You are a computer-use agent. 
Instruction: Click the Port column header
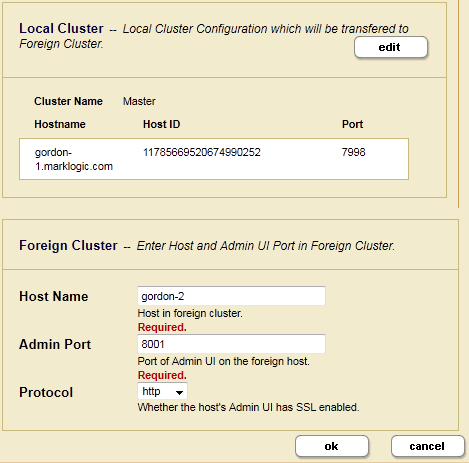click(x=352, y=124)
